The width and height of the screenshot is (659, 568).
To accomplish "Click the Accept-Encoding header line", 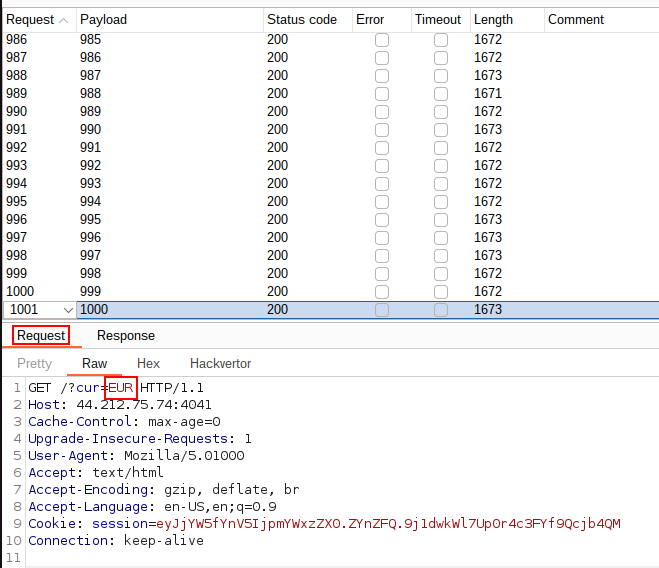I will (164, 489).
